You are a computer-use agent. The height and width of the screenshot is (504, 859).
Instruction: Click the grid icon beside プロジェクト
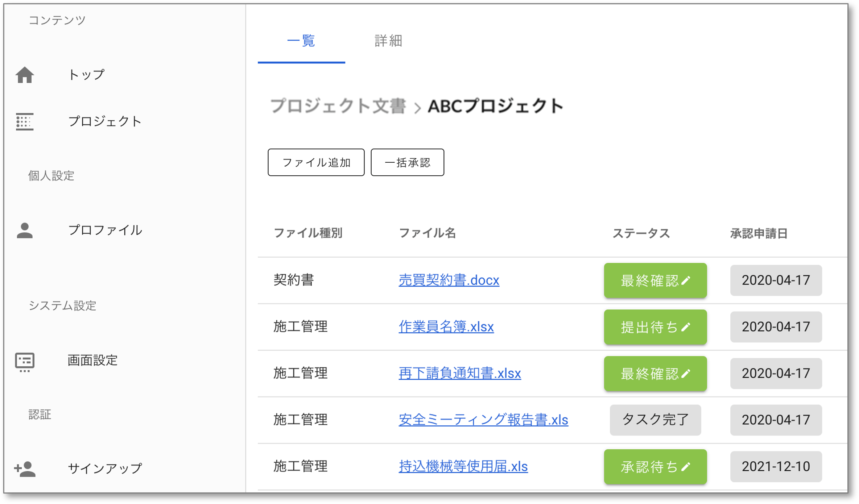pyautogui.click(x=25, y=121)
